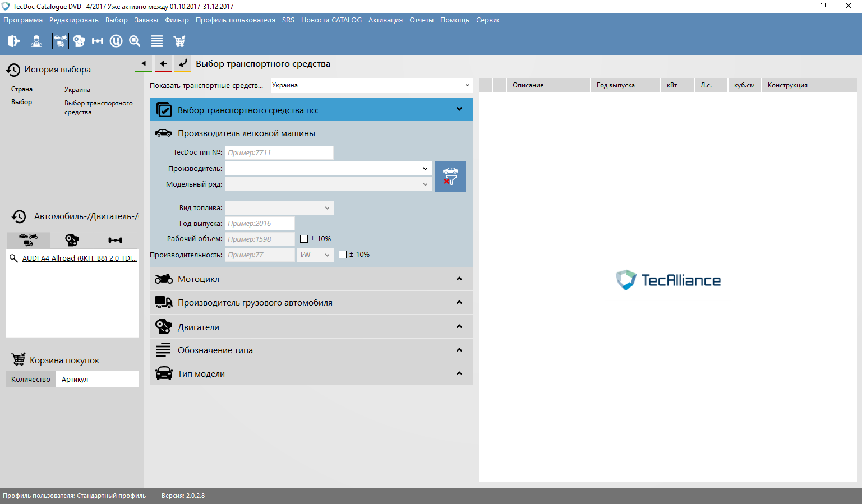
Task: Open the shopping cart toolbar icon
Action: (179, 41)
